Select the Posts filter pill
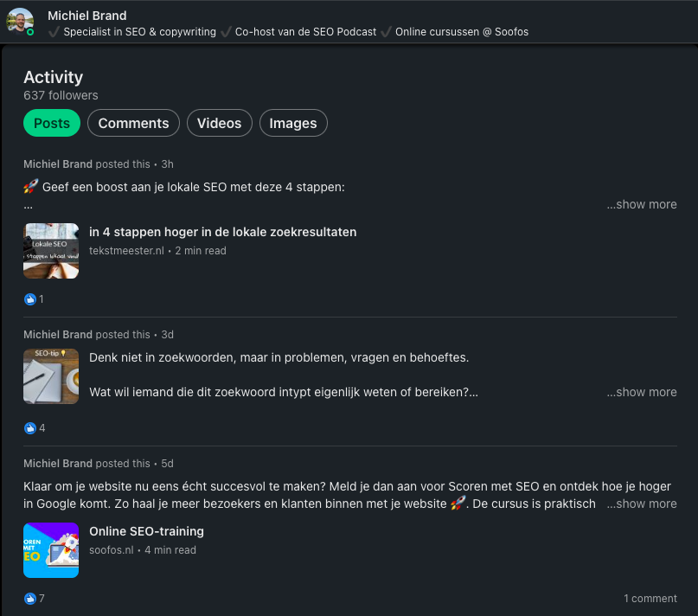The height and width of the screenshot is (616, 698). click(x=52, y=123)
